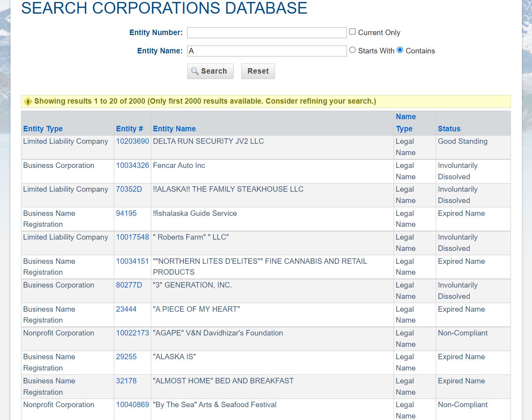Click the Entity Number label
Image resolution: width=532 pixels, height=420 pixels.
tap(156, 33)
